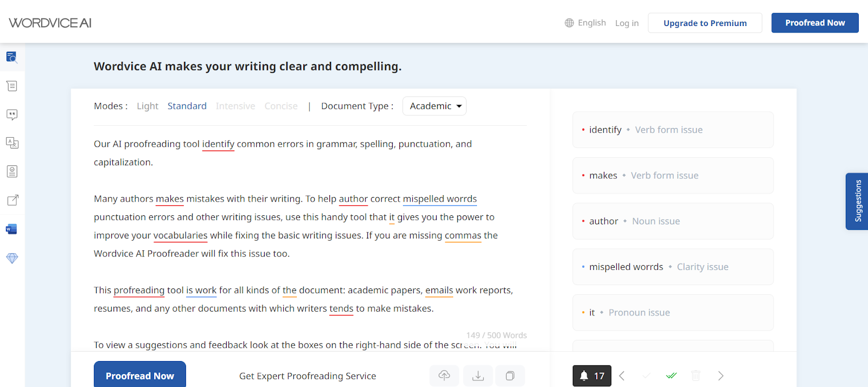
Task: Click the Log in link
Action: (x=627, y=23)
